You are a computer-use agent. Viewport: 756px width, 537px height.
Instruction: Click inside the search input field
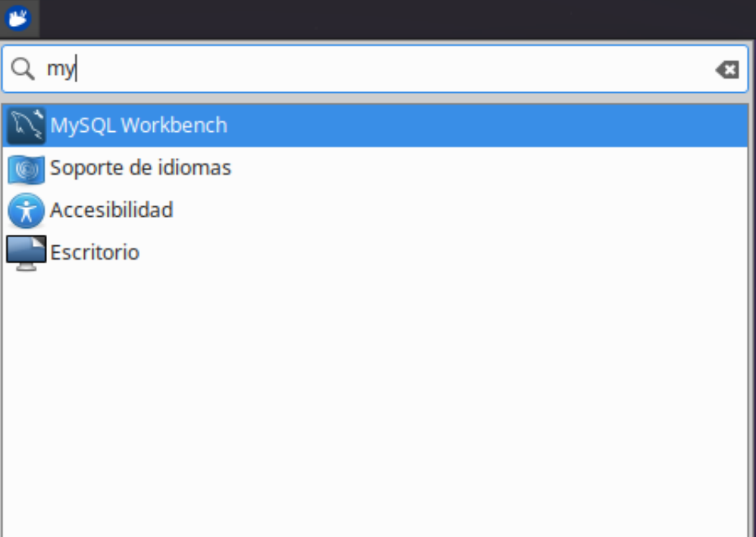pyautogui.click(x=265, y=69)
